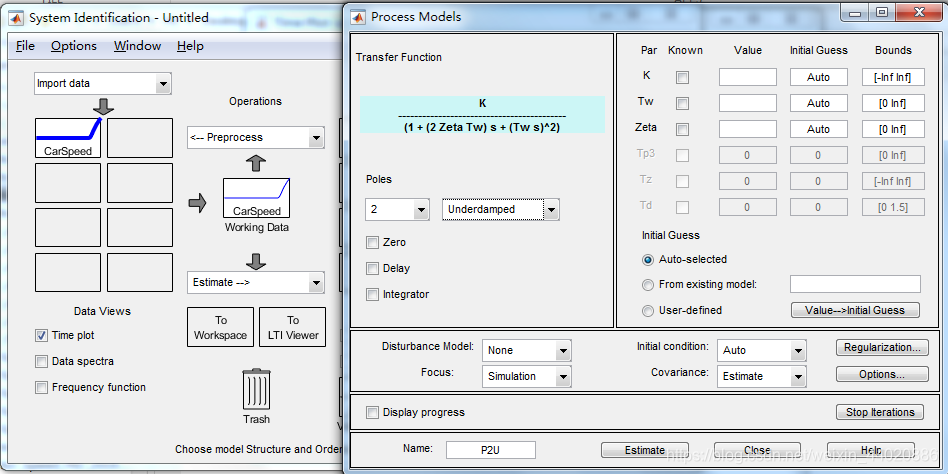Enable the Delay checkbox
This screenshot has width=948, height=474.
[372, 268]
